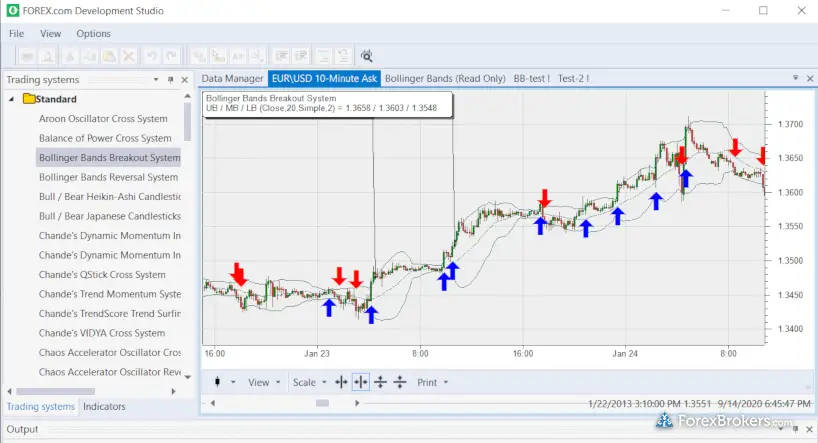Viewport: 818px width, 443px height.
Task: Switch to the Indicators bottom tab
Action: pyautogui.click(x=104, y=406)
